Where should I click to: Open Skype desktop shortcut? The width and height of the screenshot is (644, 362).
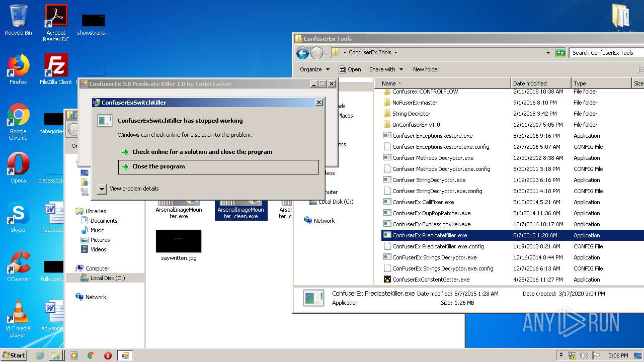click(x=18, y=217)
